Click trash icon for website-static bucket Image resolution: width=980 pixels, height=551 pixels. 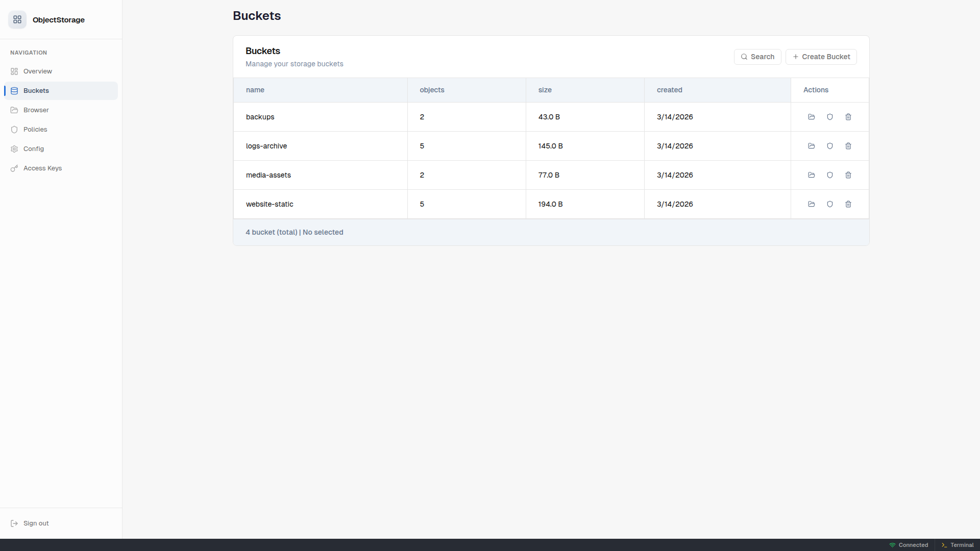click(848, 204)
